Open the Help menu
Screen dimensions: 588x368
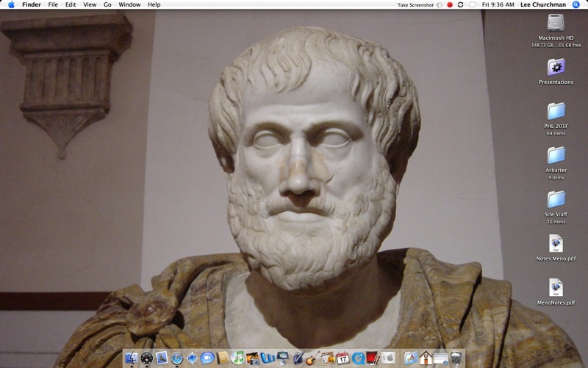pyautogui.click(x=154, y=4)
